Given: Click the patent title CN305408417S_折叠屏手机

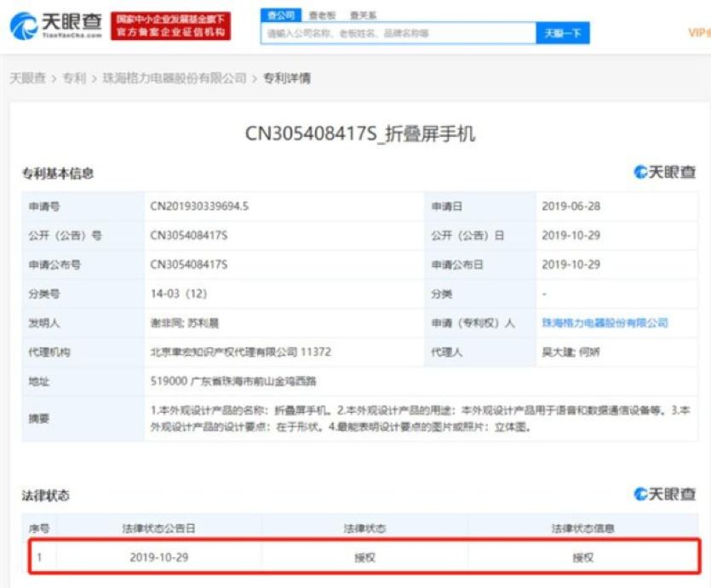Looking at the screenshot, I should click(x=360, y=134).
